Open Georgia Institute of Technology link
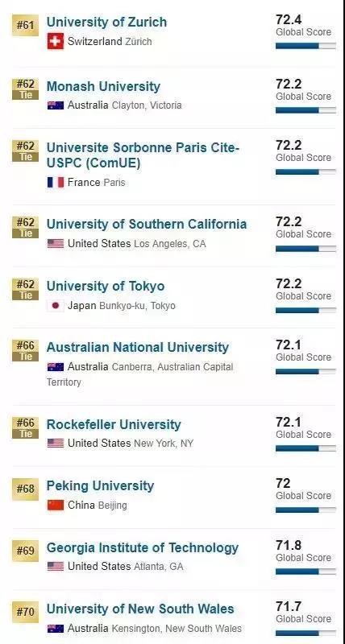The image size is (345, 644). (x=143, y=547)
